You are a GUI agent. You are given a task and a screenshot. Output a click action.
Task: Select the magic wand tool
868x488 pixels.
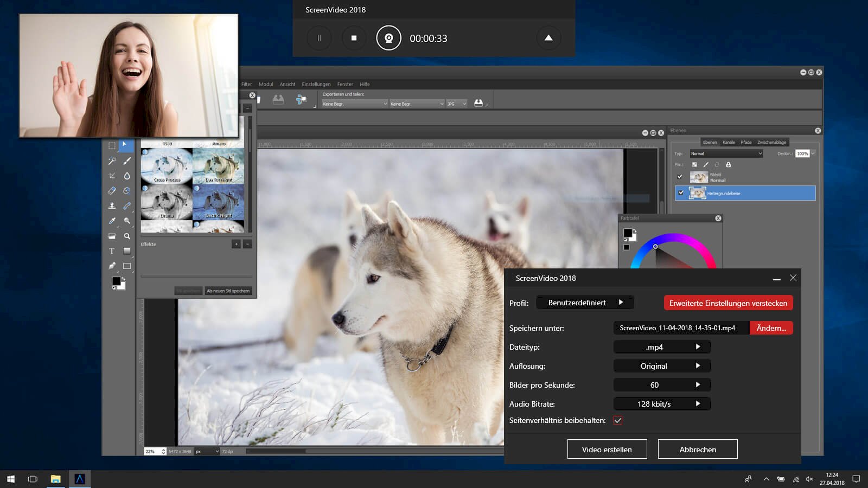pos(112,161)
